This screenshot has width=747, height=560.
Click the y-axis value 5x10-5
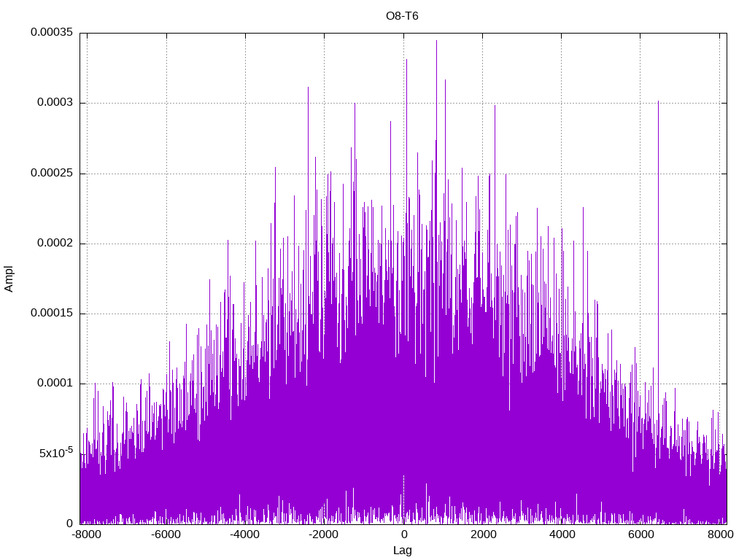click(x=56, y=452)
